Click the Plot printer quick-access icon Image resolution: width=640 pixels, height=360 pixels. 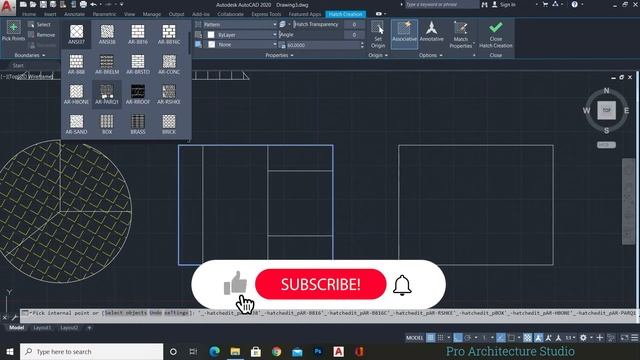83,4
